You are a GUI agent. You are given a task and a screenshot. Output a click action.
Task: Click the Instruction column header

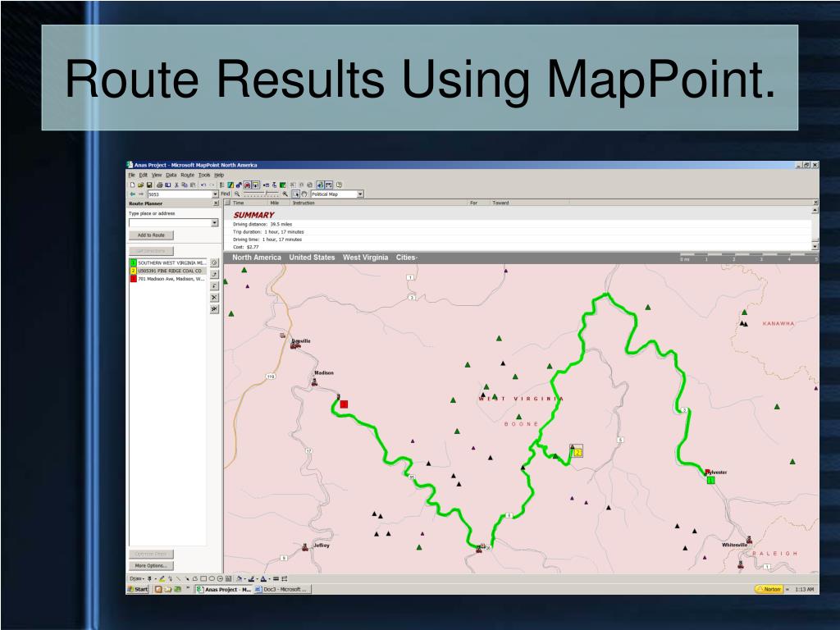(x=304, y=203)
